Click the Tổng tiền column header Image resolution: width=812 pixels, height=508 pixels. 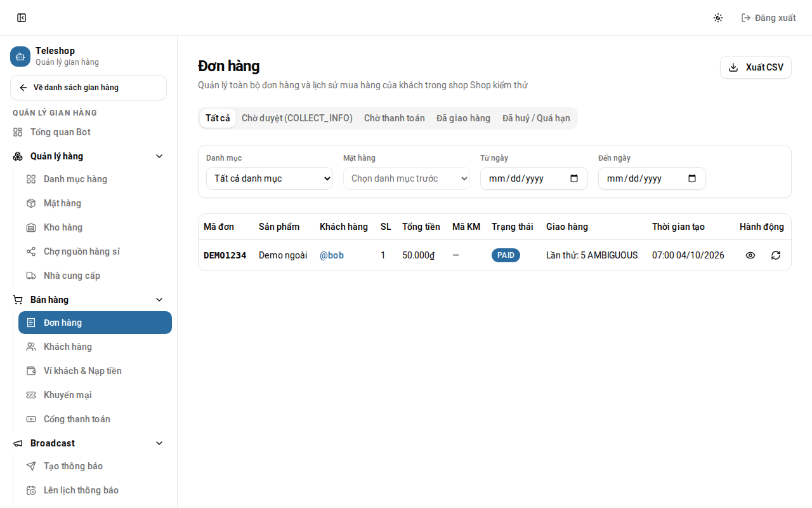(x=421, y=227)
